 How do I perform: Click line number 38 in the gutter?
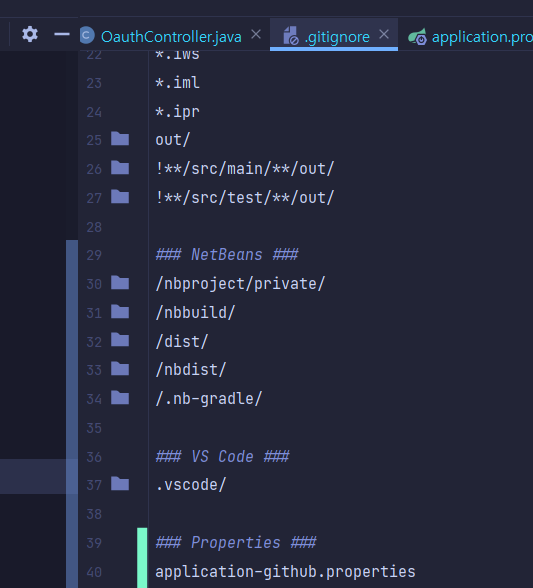coord(94,514)
